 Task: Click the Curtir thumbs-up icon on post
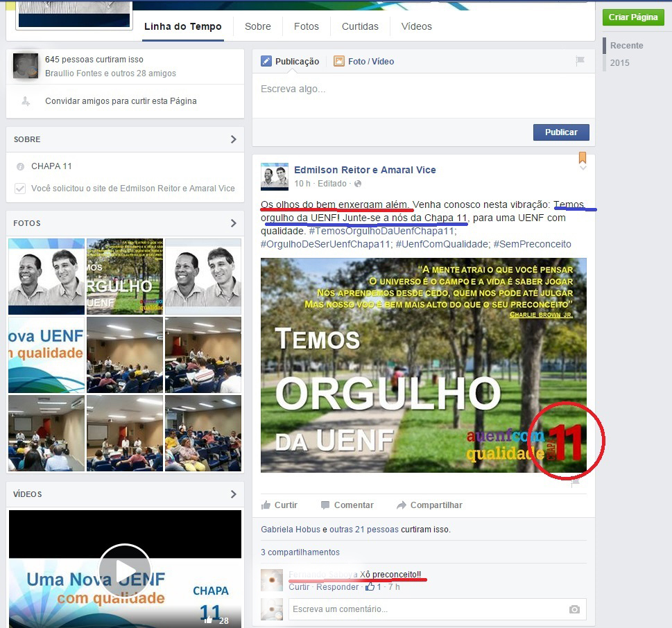pyautogui.click(x=266, y=505)
